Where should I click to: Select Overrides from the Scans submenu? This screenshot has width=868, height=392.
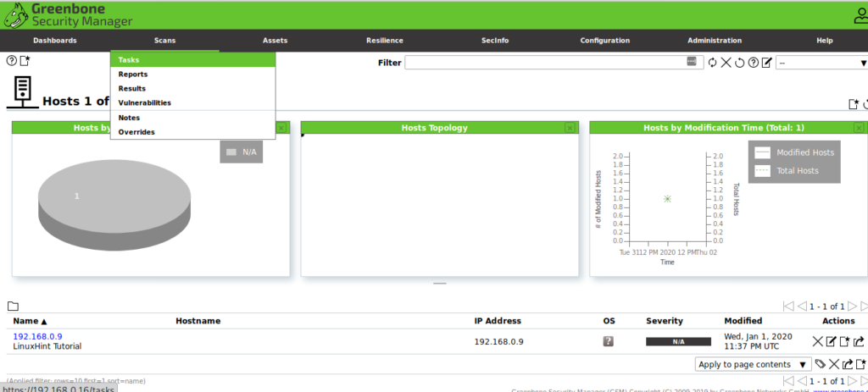pyautogui.click(x=192, y=132)
